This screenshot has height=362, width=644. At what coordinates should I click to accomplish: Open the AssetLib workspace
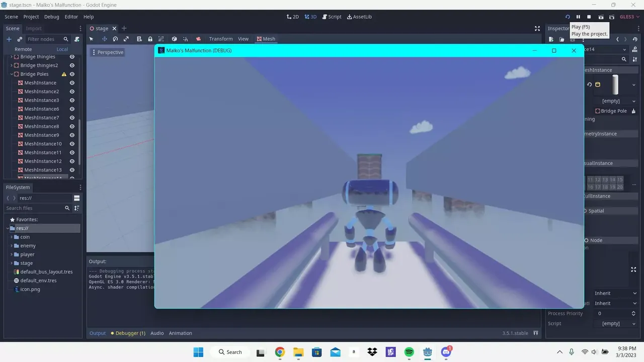coord(359,17)
